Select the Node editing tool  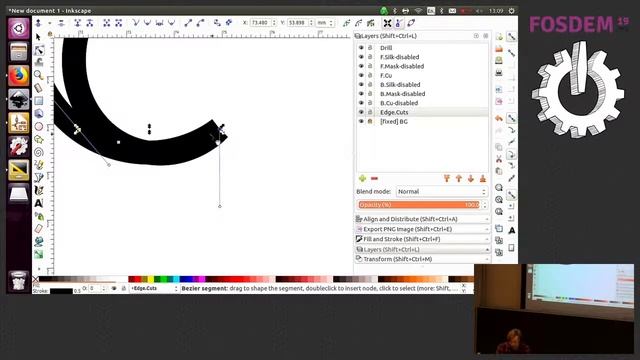(39, 50)
